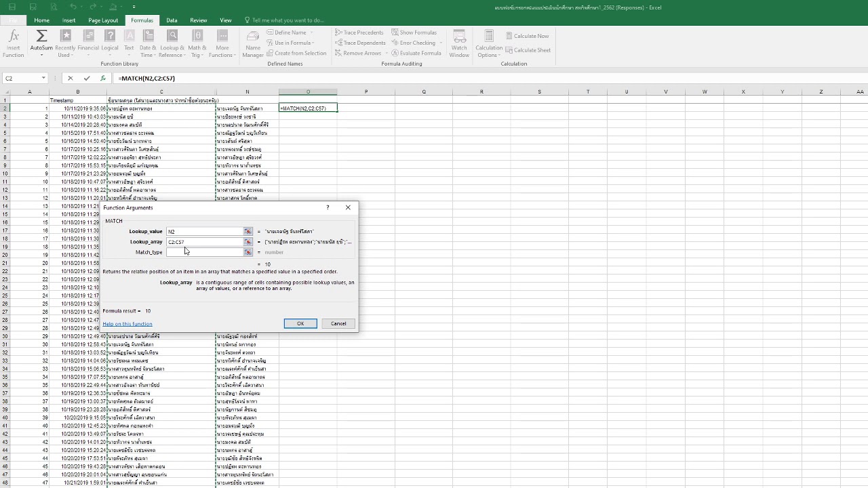Click OK in Function Arguments dialog
This screenshot has width=868, height=488.
click(300, 323)
